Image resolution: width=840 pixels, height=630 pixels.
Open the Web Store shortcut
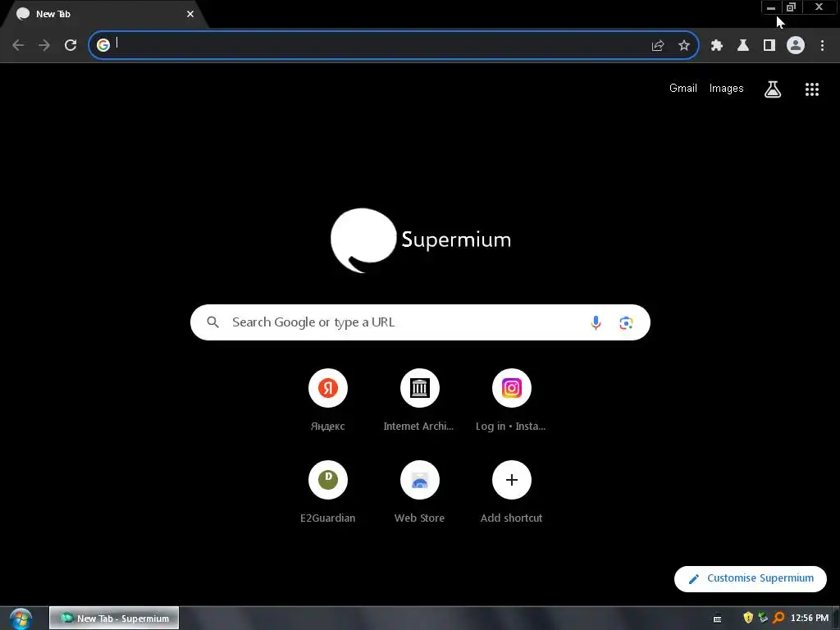(x=419, y=492)
